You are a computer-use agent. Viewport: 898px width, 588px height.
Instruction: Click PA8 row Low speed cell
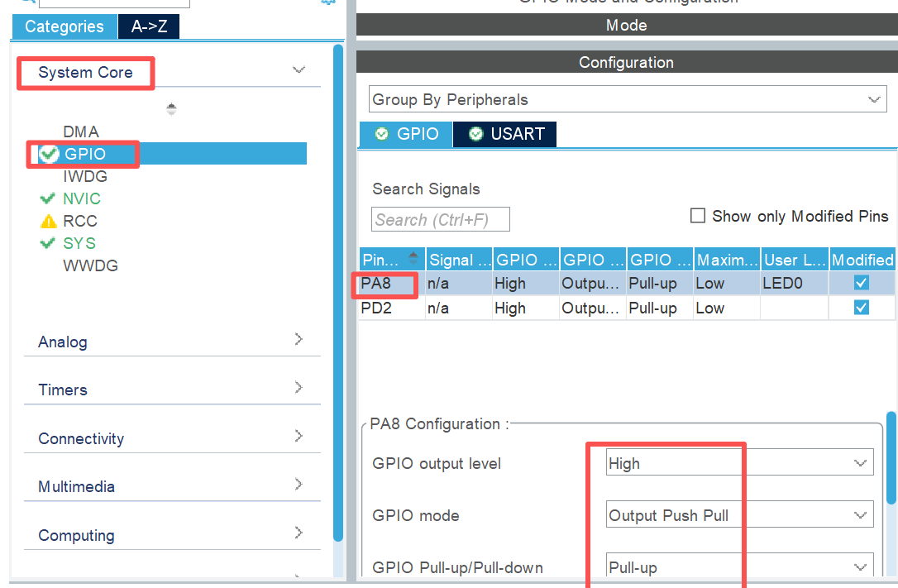[x=727, y=284]
